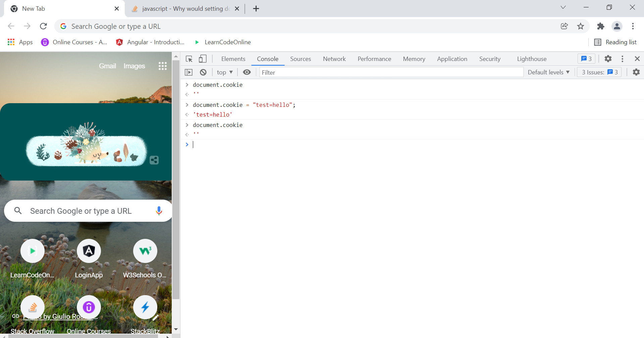The height and width of the screenshot is (338, 644).
Task: Open the Online Courses bookmark
Action: click(74, 42)
